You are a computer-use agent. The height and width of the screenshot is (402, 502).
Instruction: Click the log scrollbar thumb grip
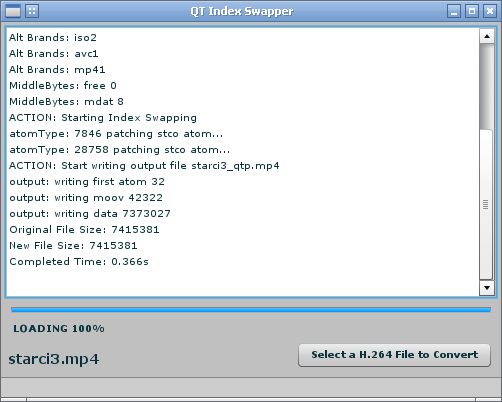click(486, 204)
